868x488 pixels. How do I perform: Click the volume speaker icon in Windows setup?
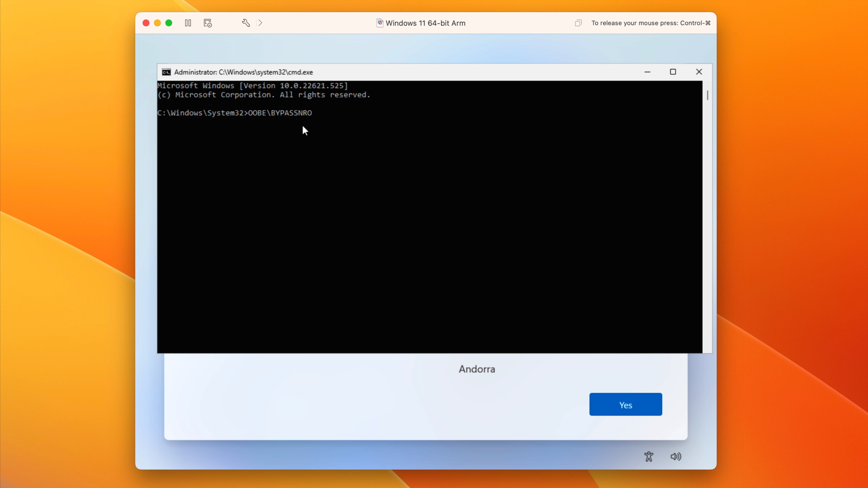pos(676,457)
